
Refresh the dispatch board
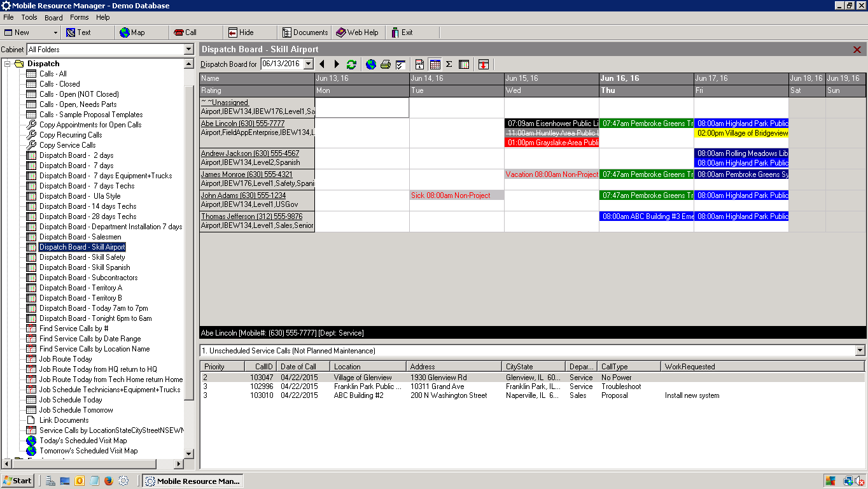coord(351,64)
